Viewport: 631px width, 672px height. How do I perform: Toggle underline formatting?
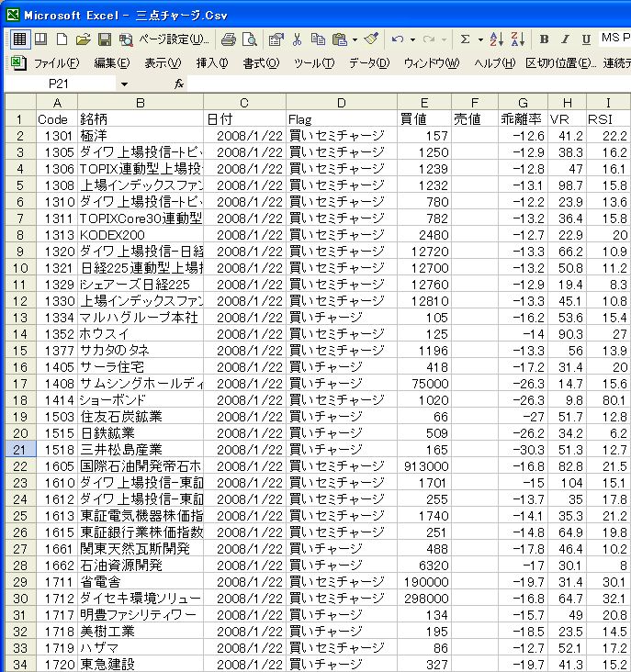pos(587,39)
